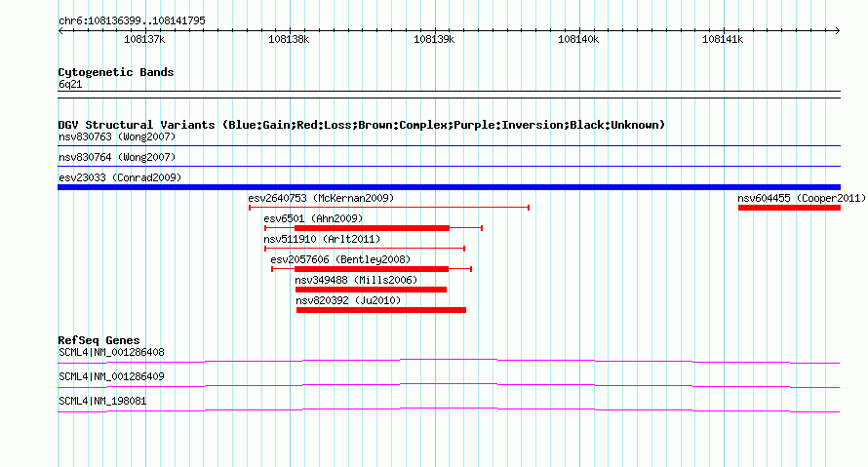868x467 pixels.
Task: Click the chr6:108136399..108141795 coordinates text
Action: tap(132, 20)
